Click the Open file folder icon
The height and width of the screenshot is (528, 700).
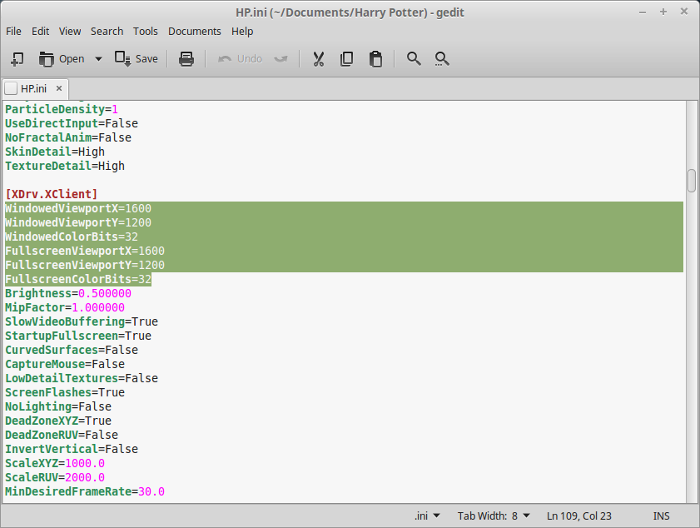coord(46,59)
